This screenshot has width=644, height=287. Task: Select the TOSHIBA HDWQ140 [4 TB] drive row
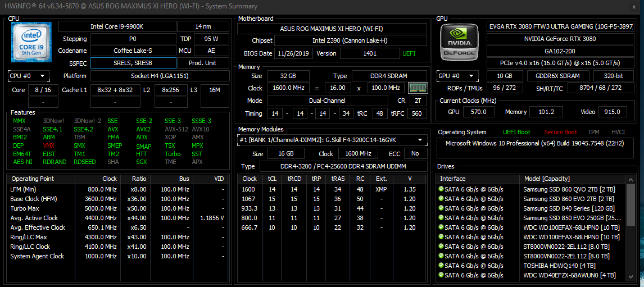[x=531, y=266]
